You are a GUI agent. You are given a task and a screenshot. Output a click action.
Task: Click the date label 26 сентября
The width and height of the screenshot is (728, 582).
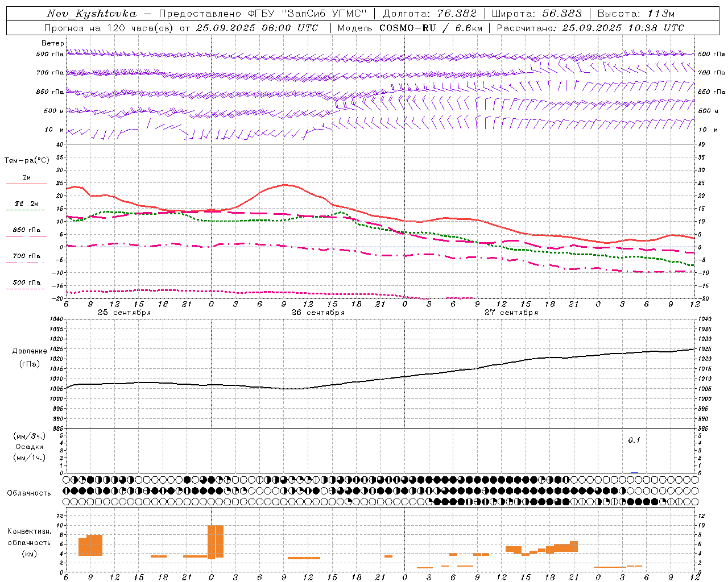318,313
